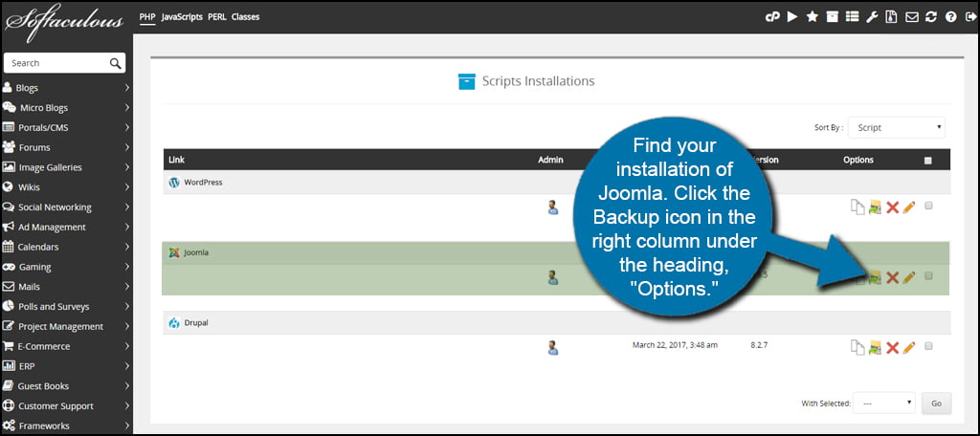Switch to the PERL tab

pos(217,17)
